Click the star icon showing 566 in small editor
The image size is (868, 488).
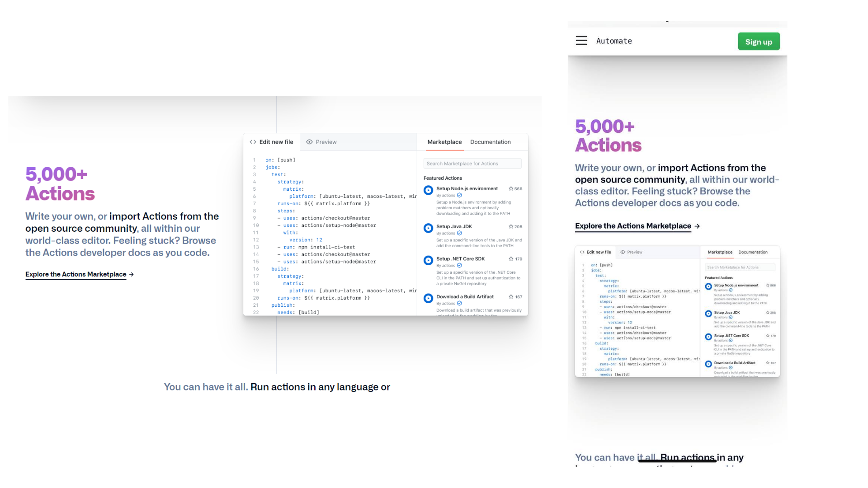tap(768, 286)
